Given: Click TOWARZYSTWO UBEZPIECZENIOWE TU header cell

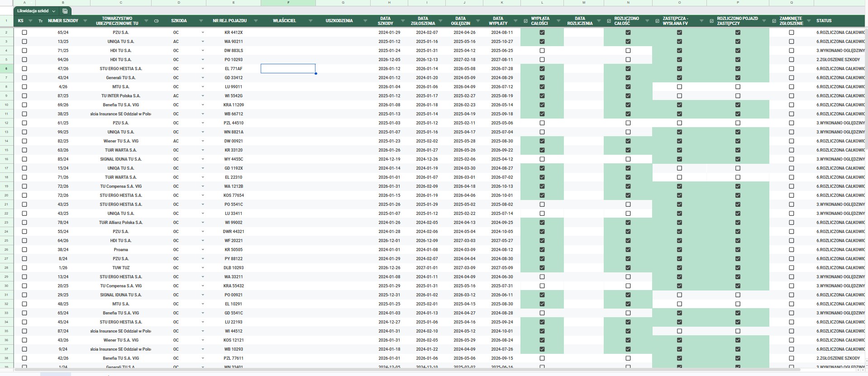Looking at the screenshot, I should pyautogui.click(x=117, y=21).
